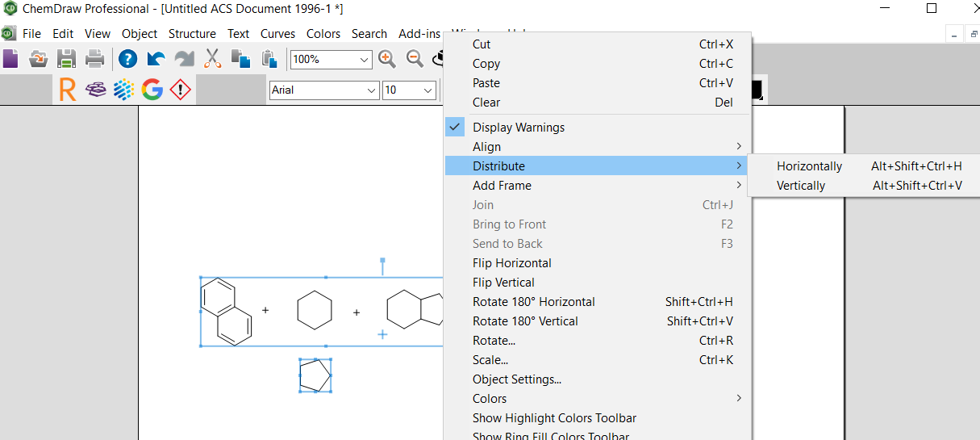Viewport: 980px width, 440px height.
Task: Click the Zoom In magnifier icon
Action: [x=387, y=59]
